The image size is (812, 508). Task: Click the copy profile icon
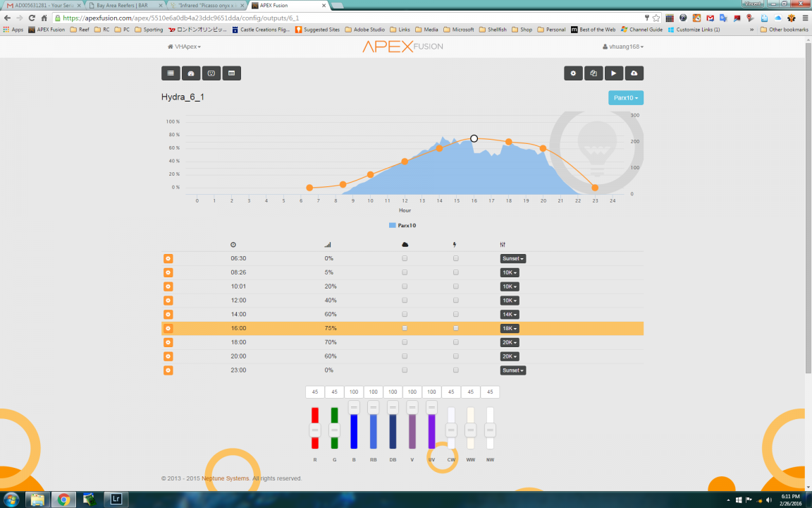(x=593, y=73)
